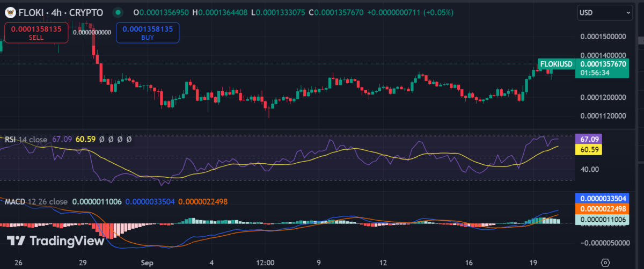Click the orange MACD signal value tag
644x269 pixels.
601,209
